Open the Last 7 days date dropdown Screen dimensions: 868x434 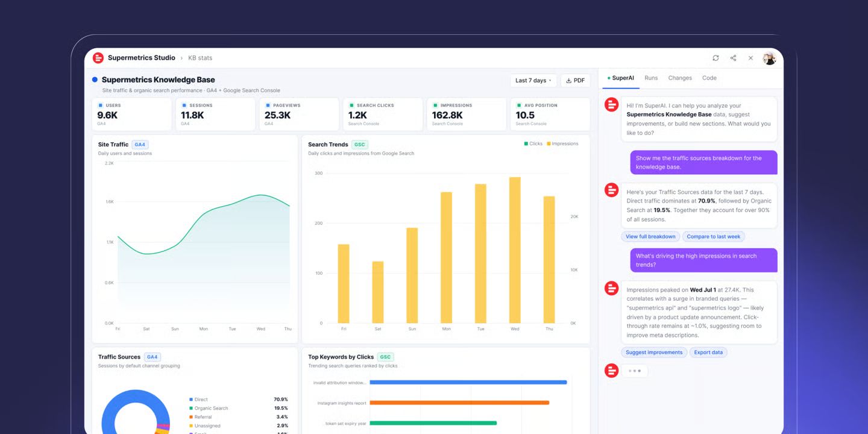533,80
